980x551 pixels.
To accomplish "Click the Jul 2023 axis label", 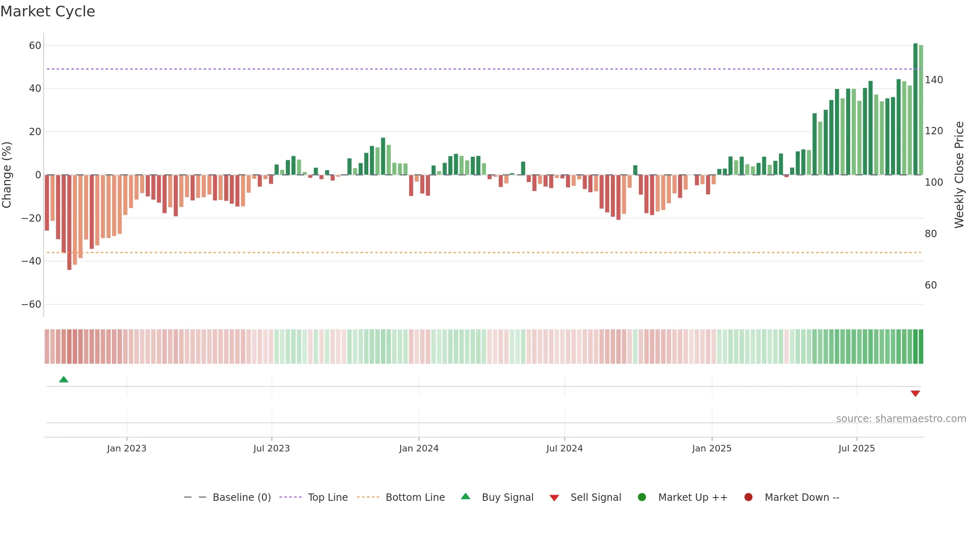I will 272,449.
